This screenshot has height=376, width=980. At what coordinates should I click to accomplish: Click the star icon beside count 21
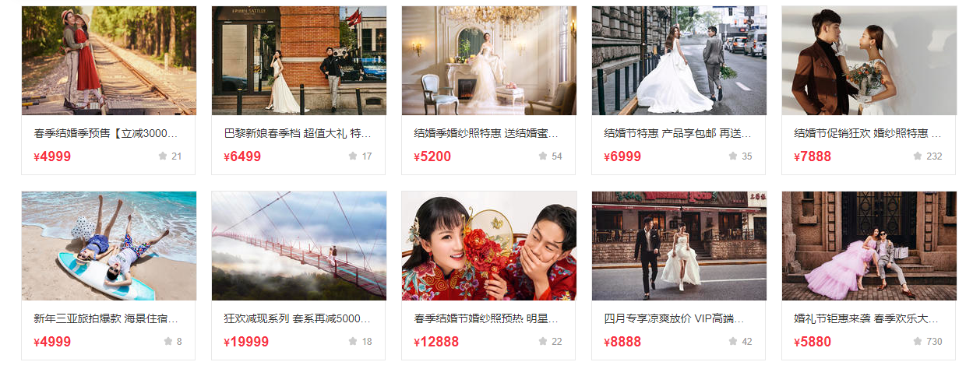click(x=163, y=156)
